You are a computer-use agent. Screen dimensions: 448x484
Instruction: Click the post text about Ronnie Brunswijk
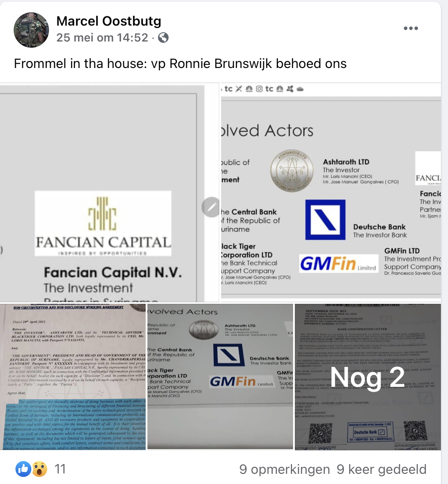click(180, 64)
